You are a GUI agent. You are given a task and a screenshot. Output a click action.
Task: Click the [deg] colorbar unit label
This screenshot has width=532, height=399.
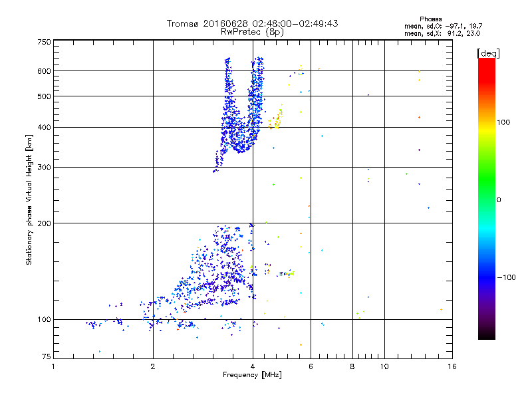point(488,53)
